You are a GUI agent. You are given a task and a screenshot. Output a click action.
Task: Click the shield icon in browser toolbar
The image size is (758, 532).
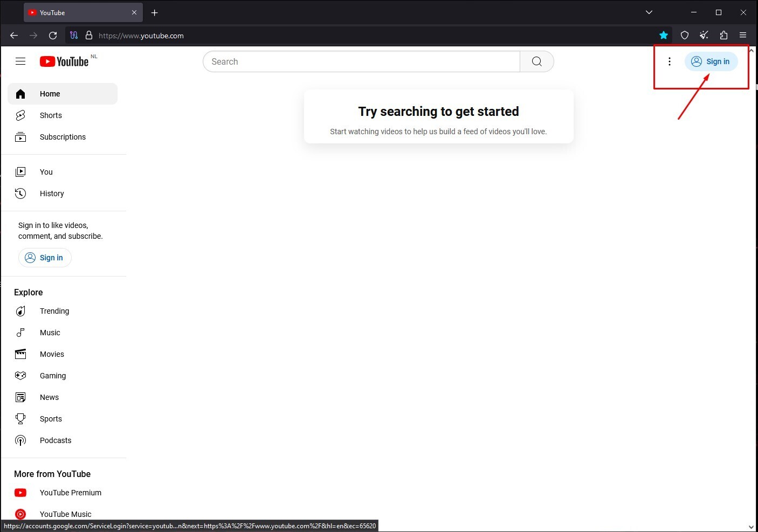pyautogui.click(x=685, y=36)
